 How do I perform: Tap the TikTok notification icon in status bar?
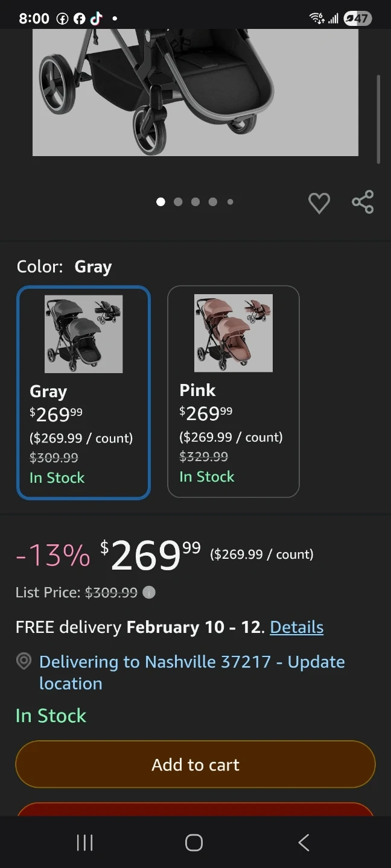pos(96,18)
